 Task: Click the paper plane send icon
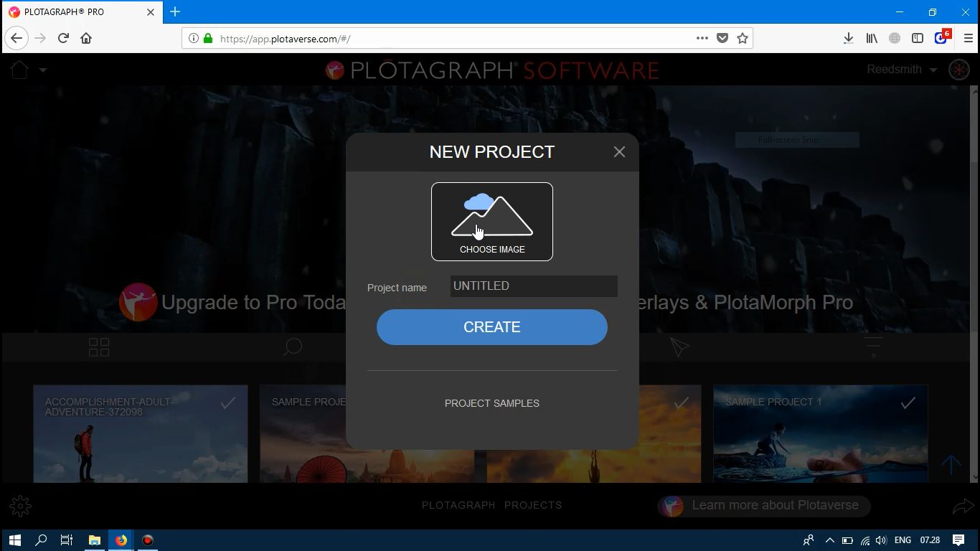tap(679, 347)
